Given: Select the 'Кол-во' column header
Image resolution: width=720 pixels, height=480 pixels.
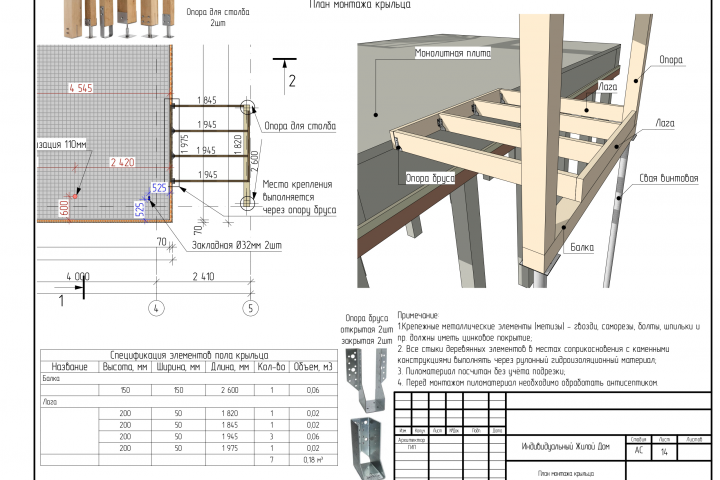Looking at the screenshot, I should tap(271, 367).
